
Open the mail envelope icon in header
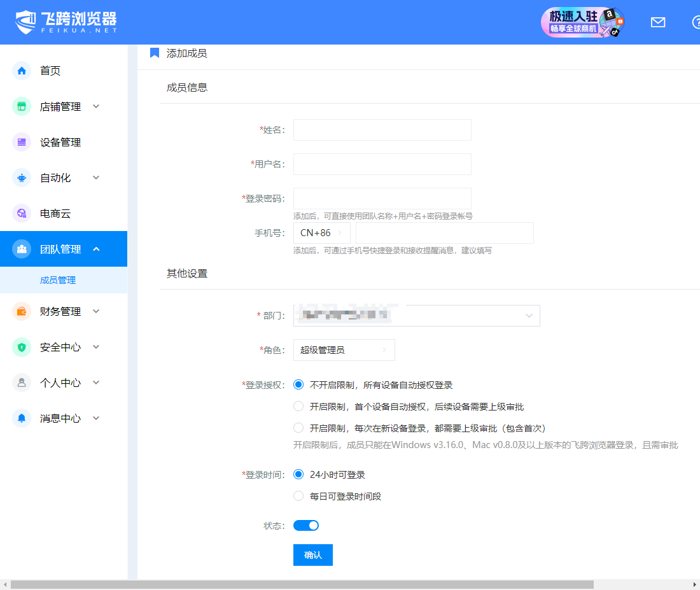657,22
